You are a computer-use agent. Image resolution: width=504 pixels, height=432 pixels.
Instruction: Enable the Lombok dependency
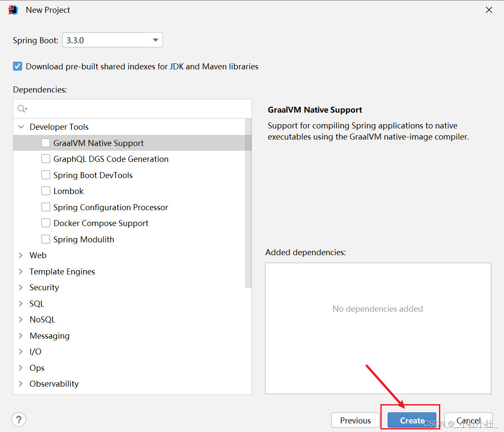(x=46, y=191)
